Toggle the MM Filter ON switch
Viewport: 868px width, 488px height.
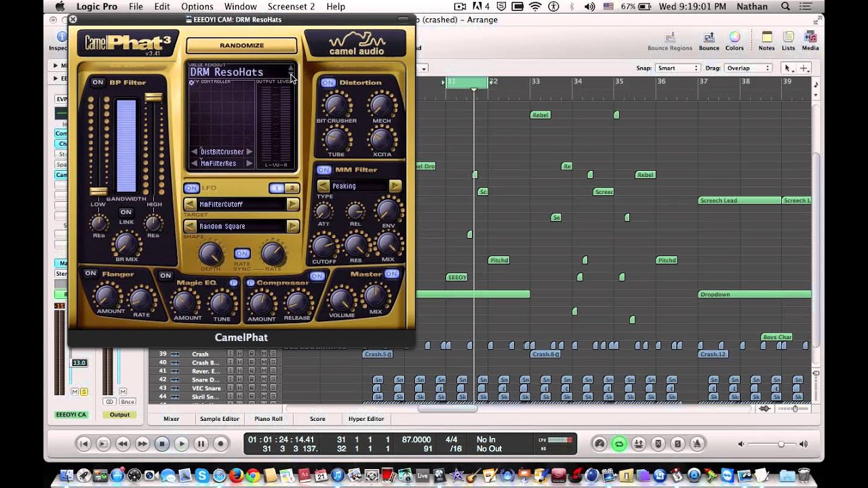point(324,169)
